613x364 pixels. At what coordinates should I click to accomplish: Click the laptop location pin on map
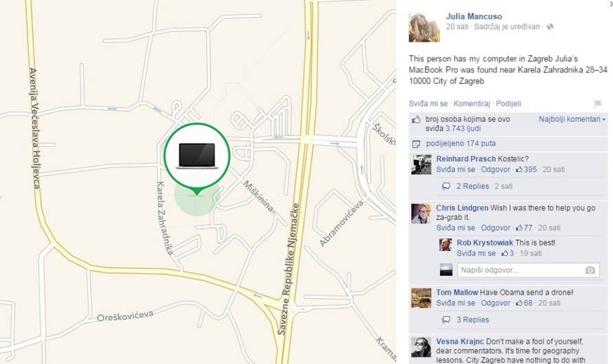tap(197, 157)
